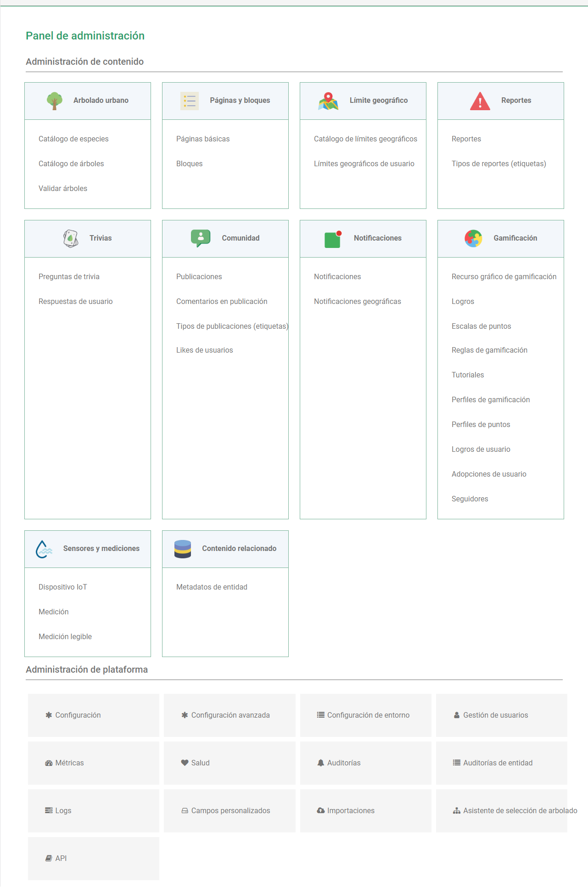Open Páginas básicas

point(203,139)
